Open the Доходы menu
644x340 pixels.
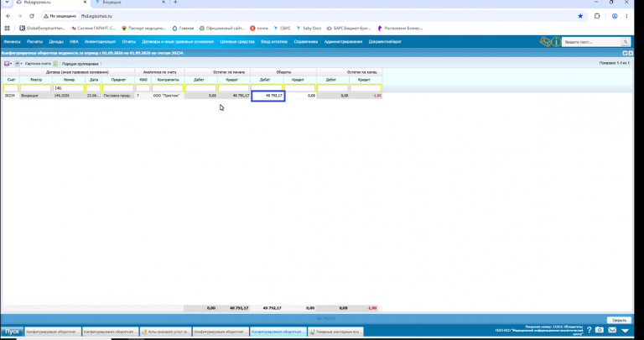[56, 41]
